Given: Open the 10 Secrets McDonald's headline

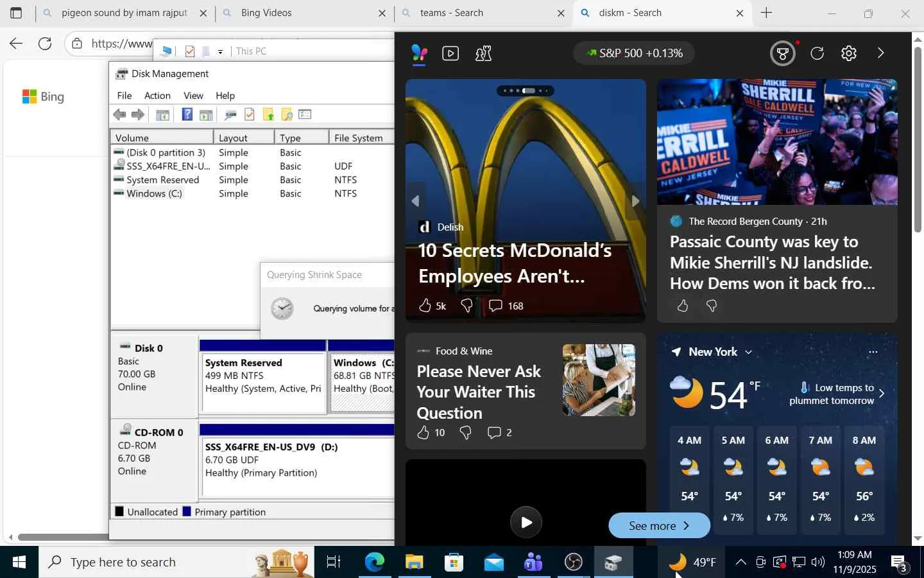Looking at the screenshot, I should [515, 263].
